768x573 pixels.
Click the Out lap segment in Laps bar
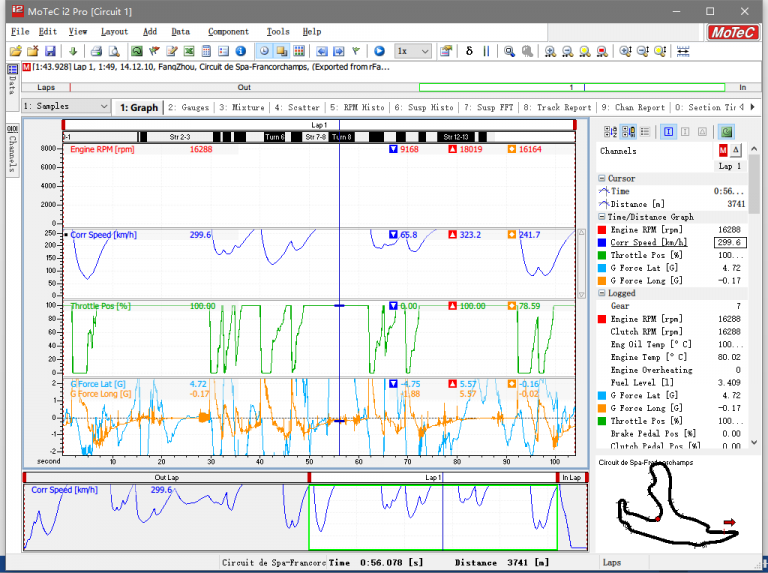coord(244,87)
